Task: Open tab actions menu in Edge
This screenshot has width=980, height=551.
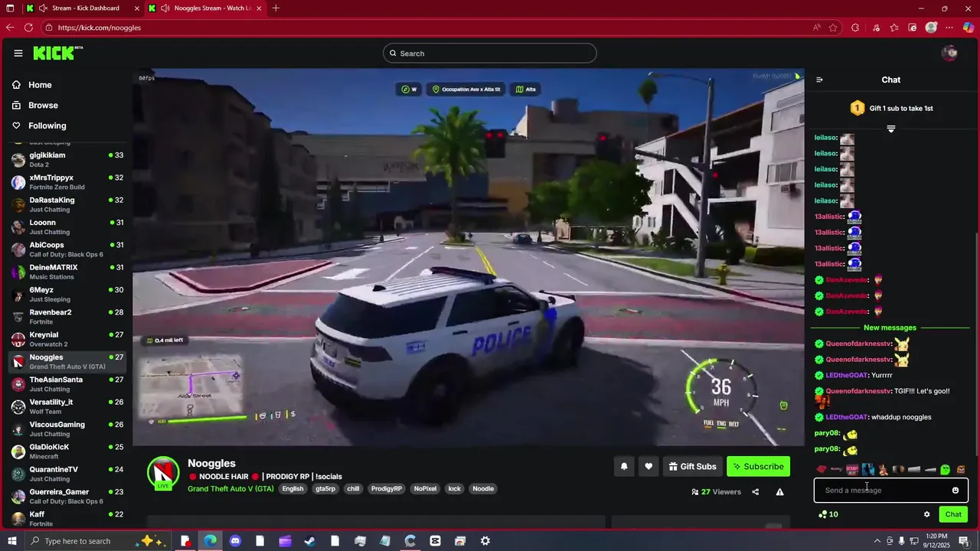Action: pos(10,8)
